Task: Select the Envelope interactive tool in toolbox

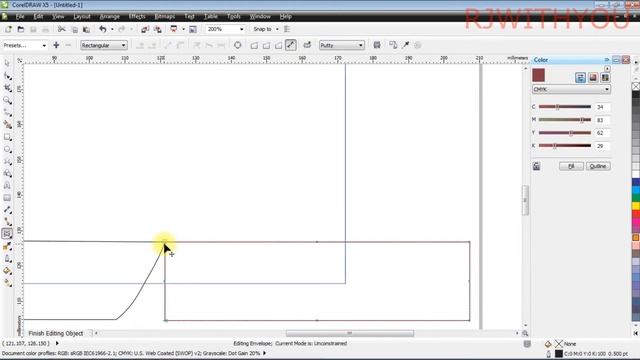Action: click(7, 234)
